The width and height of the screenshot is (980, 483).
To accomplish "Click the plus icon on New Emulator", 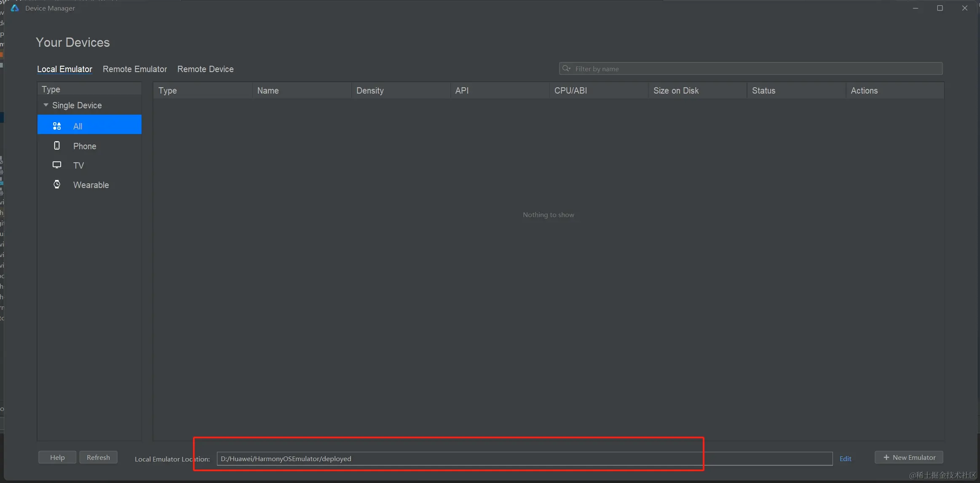I will point(886,458).
